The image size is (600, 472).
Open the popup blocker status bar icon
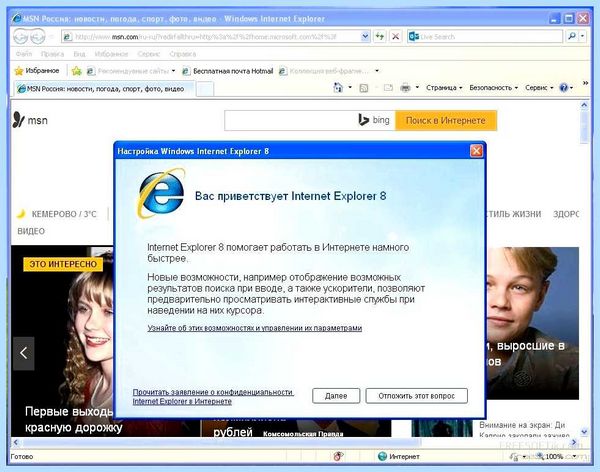[338, 456]
